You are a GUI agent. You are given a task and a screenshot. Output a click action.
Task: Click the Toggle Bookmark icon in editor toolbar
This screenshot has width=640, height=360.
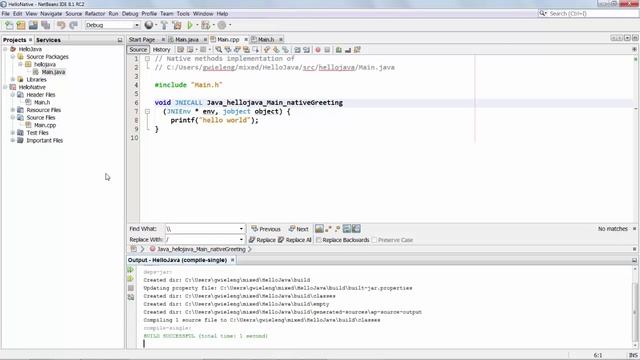coord(285,50)
